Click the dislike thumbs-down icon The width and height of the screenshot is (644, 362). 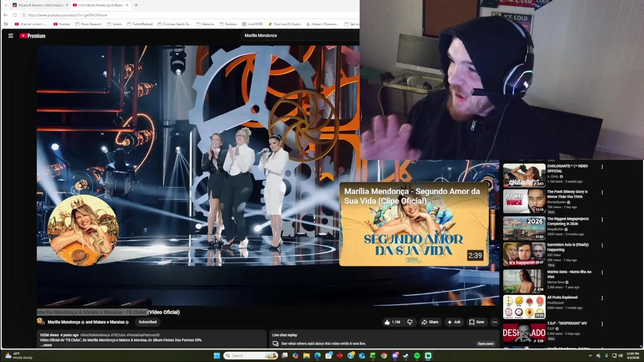[x=410, y=322]
